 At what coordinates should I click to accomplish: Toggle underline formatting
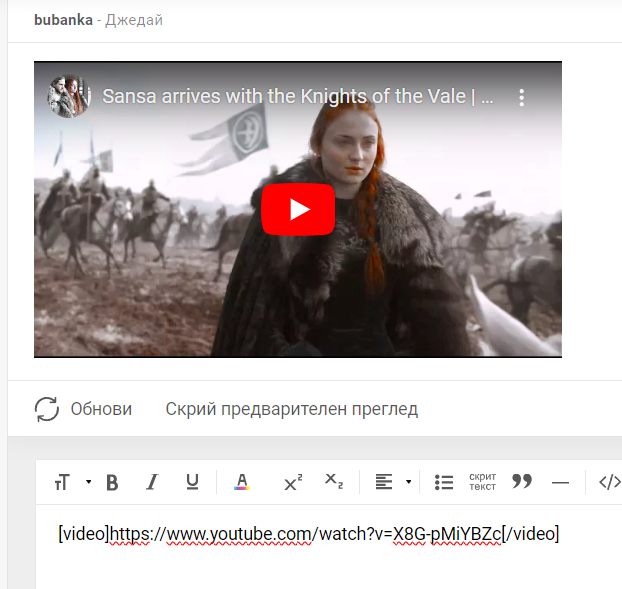(x=192, y=482)
